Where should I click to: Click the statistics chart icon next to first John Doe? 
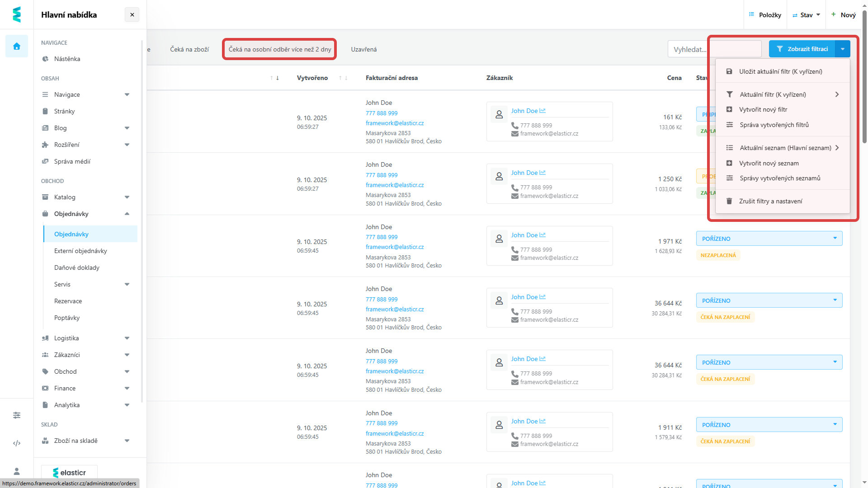click(x=542, y=111)
